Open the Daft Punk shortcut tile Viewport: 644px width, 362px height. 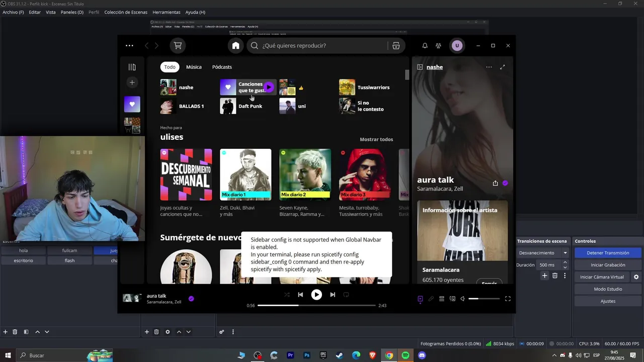tap(247, 106)
